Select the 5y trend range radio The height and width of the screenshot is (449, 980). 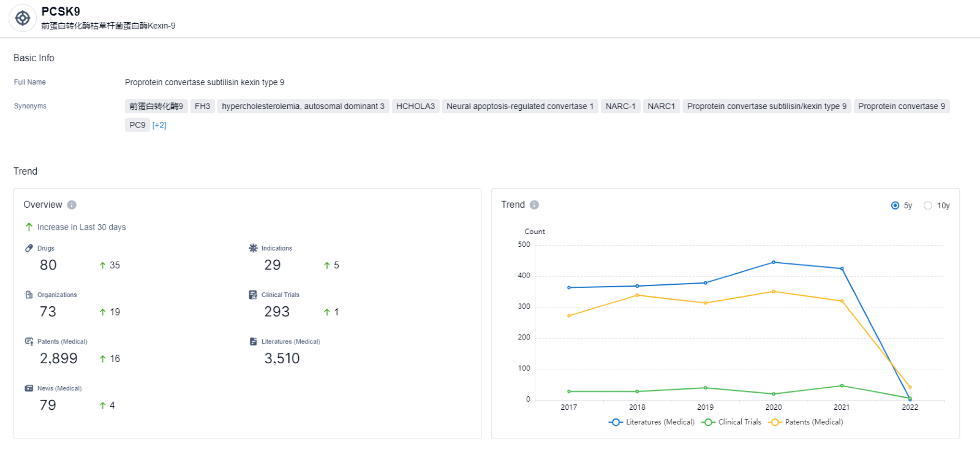tap(895, 206)
